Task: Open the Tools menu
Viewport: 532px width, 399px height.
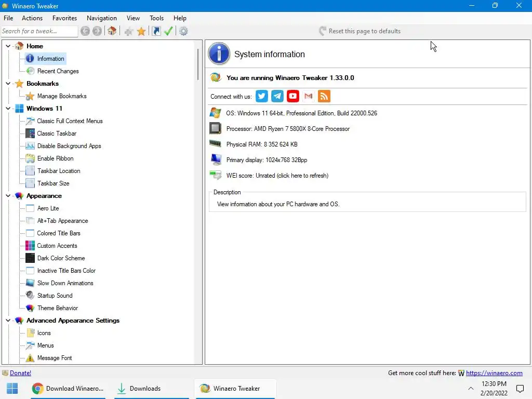Action: (x=156, y=18)
